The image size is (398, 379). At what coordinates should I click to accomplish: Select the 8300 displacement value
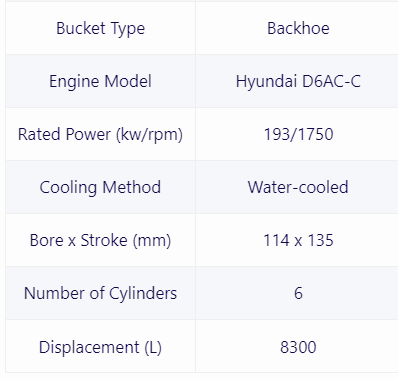[298, 347]
